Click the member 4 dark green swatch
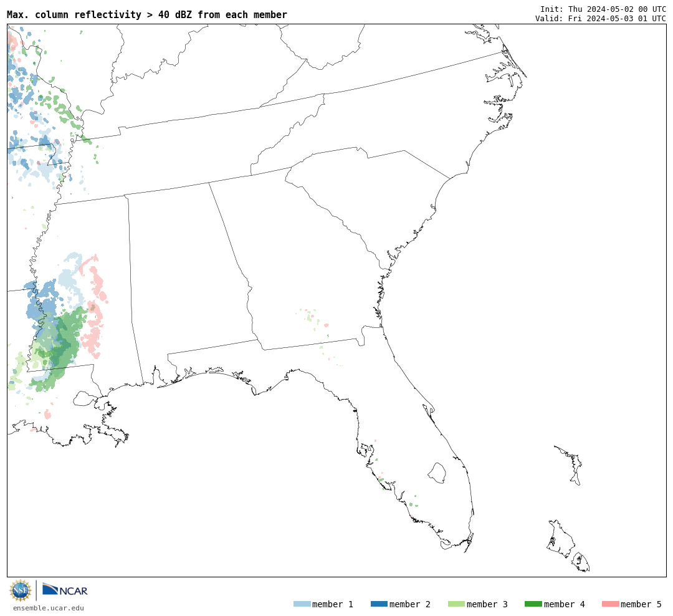Image resolution: width=673 pixels, height=616 pixels. [x=533, y=604]
